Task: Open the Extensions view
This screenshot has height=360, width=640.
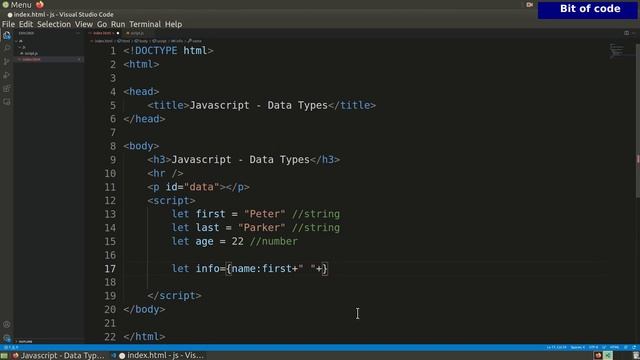Action: tap(7, 89)
